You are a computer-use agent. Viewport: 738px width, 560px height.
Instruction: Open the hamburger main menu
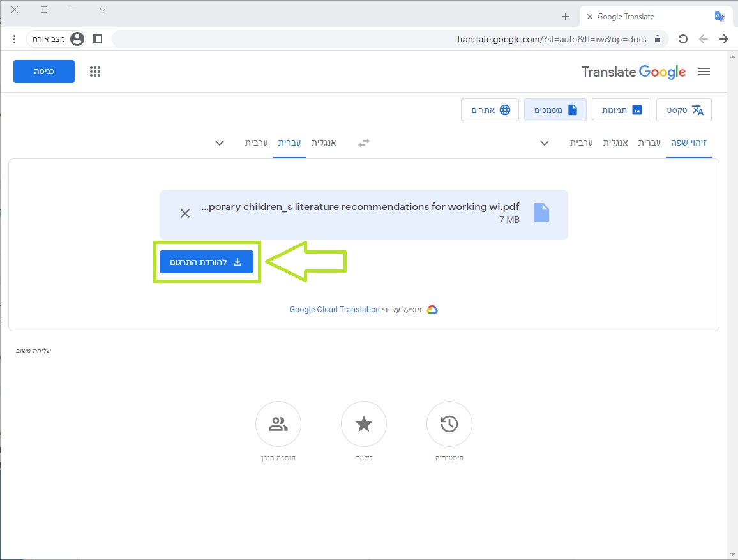704,72
